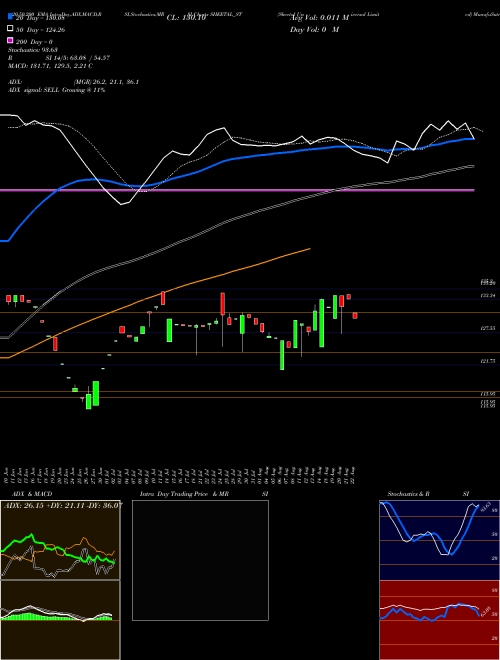Select the '50 Day = 124.26' legend text
The height and width of the screenshot is (660, 500).
pyautogui.click(x=40, y=30)
